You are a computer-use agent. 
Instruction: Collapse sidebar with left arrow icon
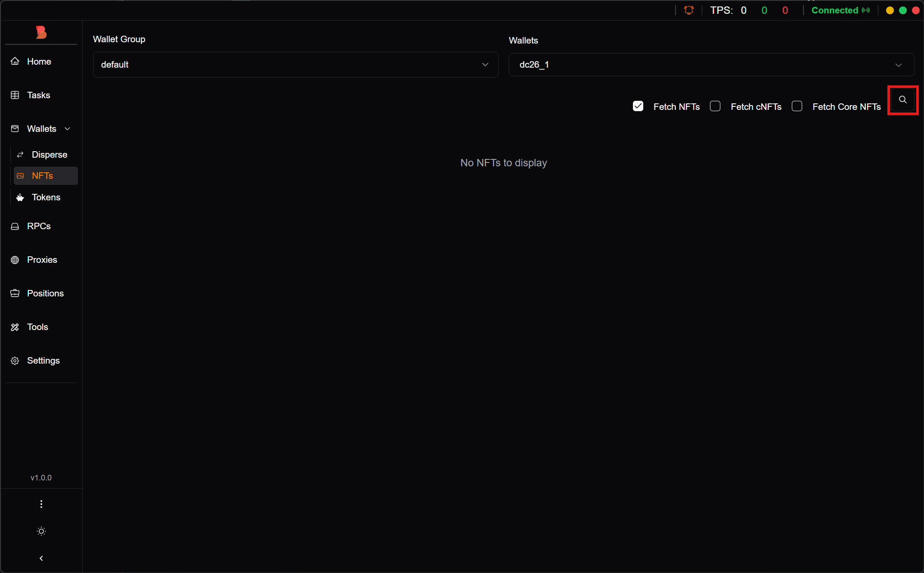(x=41, y=558)
